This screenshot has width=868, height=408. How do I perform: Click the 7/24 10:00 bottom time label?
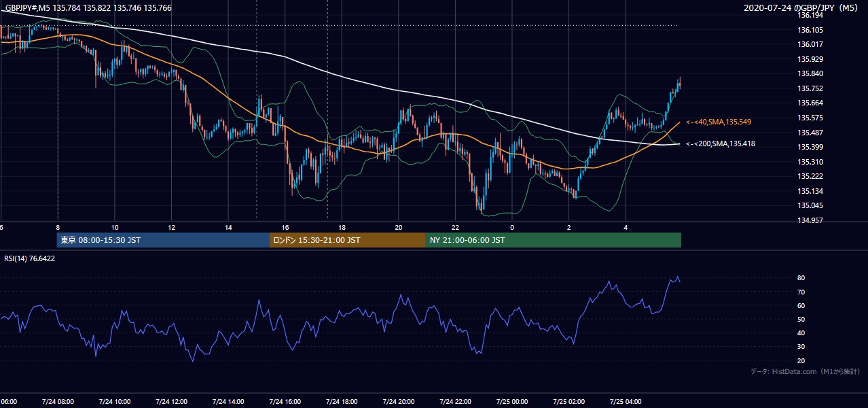[115, 401]
